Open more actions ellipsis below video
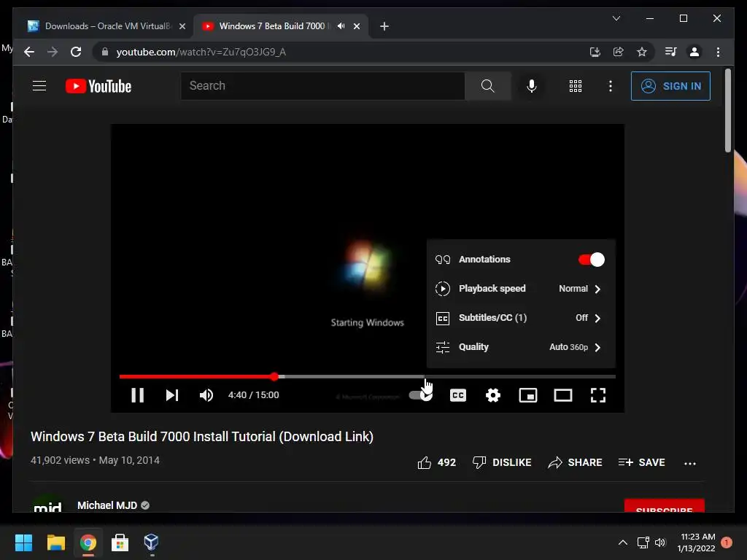The height and width of the screenshot is (560, 747). coord(690,463)
